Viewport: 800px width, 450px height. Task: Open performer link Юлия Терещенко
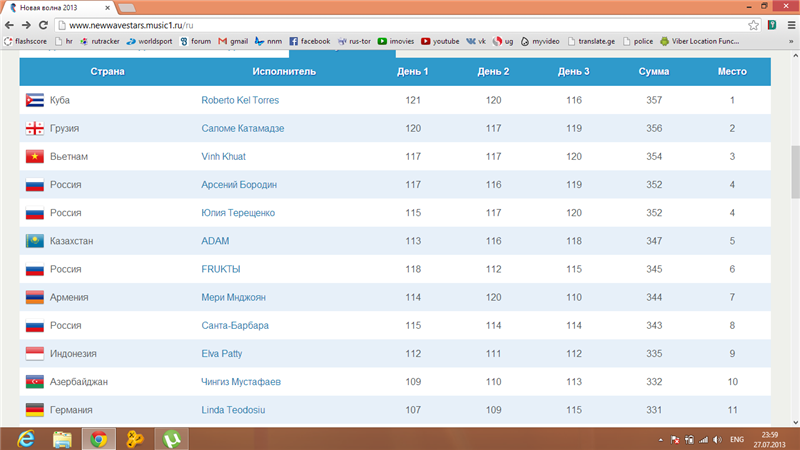(x=238, y=212)
